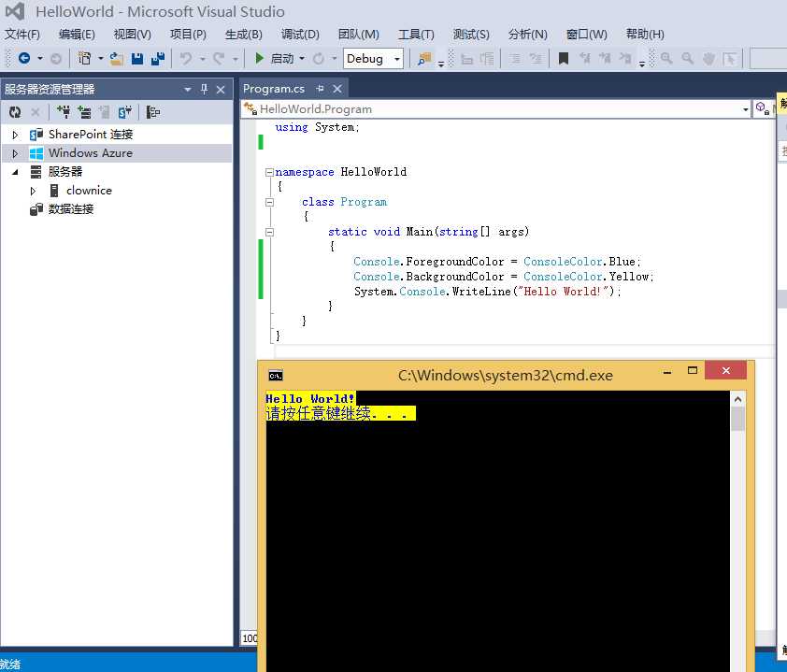Click the Find in Files toolbar icon

[424, 59]
